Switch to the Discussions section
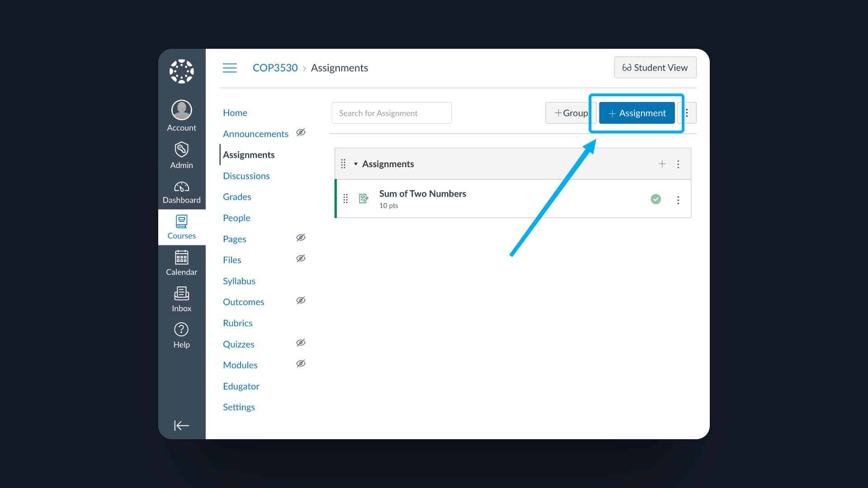The width and height of the screenshot is (868, 488). point(246,176)
